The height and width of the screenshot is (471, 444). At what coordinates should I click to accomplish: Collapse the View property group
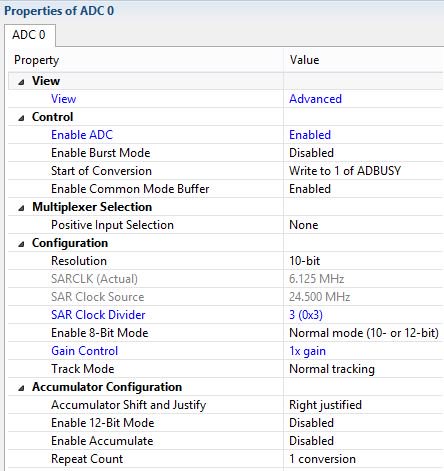(21, 82)
